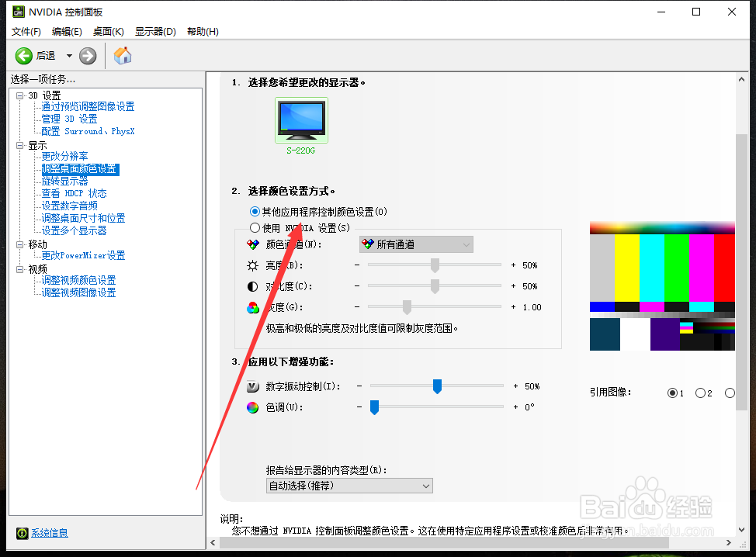
Task: Open 查看 HDCP 状态 page
Action: click(x=74, y=193)
